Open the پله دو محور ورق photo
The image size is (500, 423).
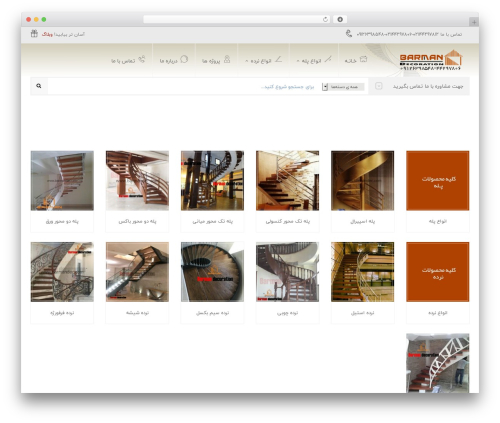62,180
